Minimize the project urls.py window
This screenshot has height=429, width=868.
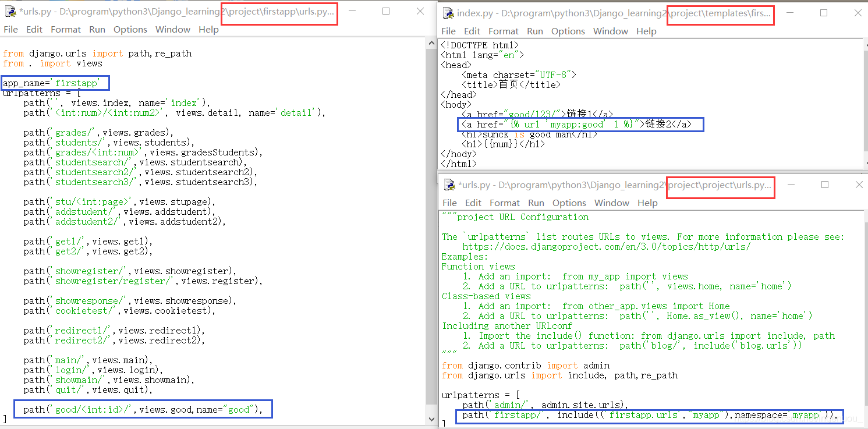[791, 185]
